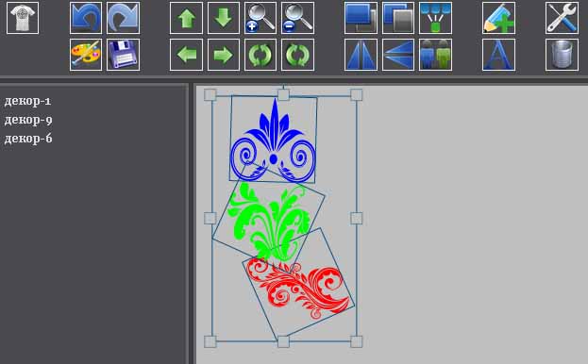Open the color palette tool
This screenshot has width=588, height=364.
pos(86,55)
